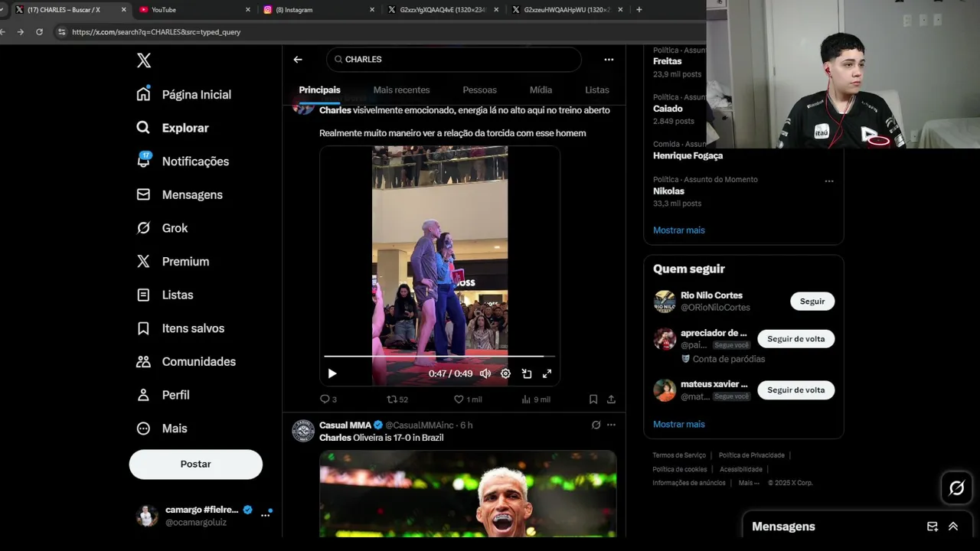Reload the page in browser
980x551 pixels.
click(x=39, y=32)
